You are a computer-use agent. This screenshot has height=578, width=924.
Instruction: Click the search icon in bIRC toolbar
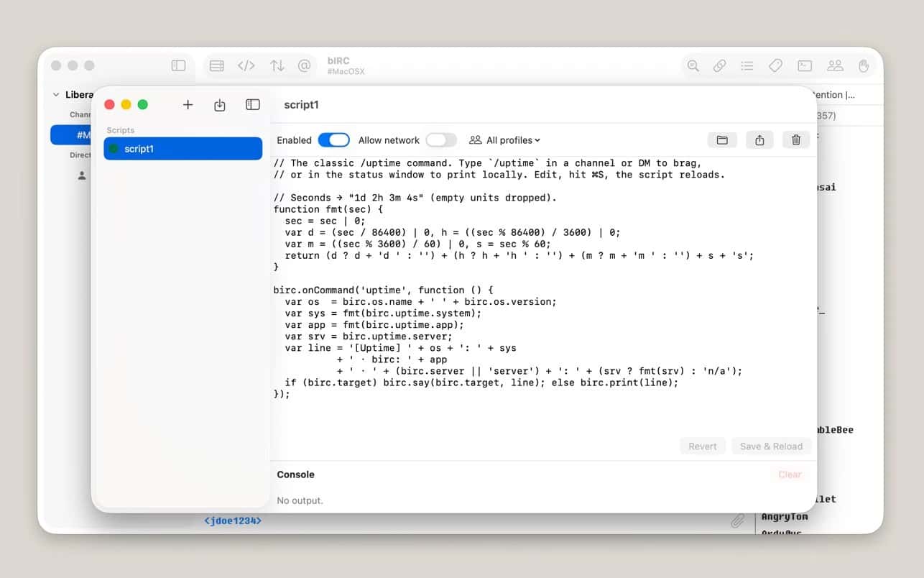click(693, 65)
